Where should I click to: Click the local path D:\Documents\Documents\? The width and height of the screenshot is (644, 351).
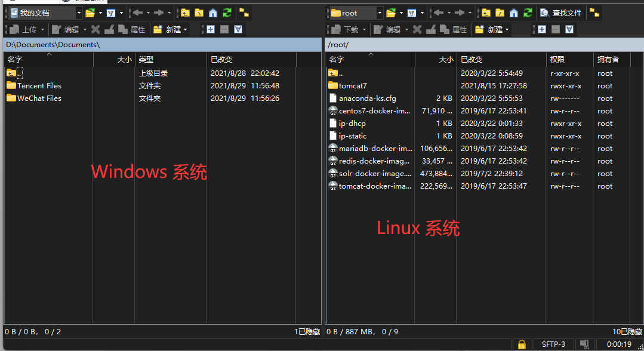[x=53, y=45]
